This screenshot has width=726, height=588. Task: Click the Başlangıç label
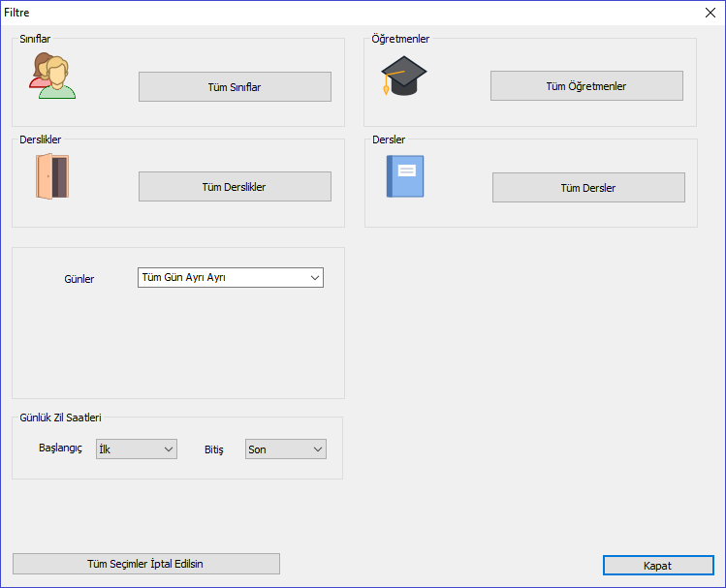pos(60,449)
